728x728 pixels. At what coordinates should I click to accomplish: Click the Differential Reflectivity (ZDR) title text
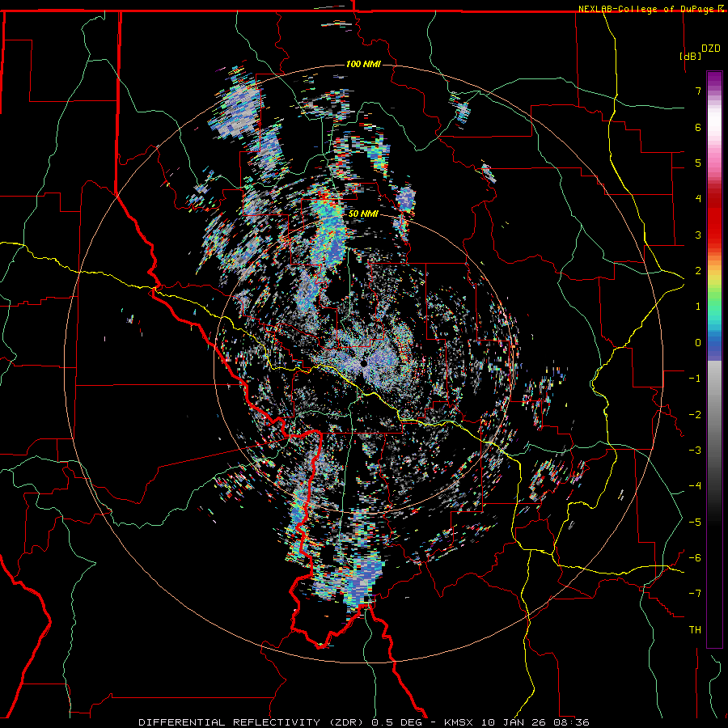click(252, 722)
